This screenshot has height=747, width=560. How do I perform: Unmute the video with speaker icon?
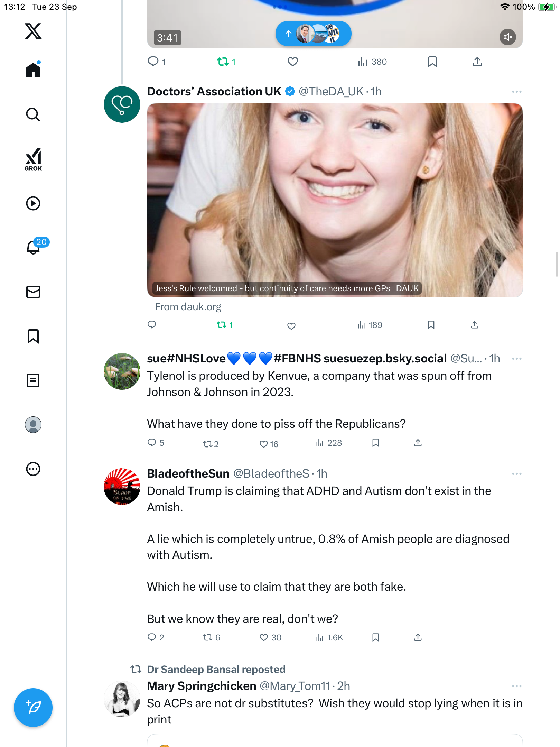(507, 37)
